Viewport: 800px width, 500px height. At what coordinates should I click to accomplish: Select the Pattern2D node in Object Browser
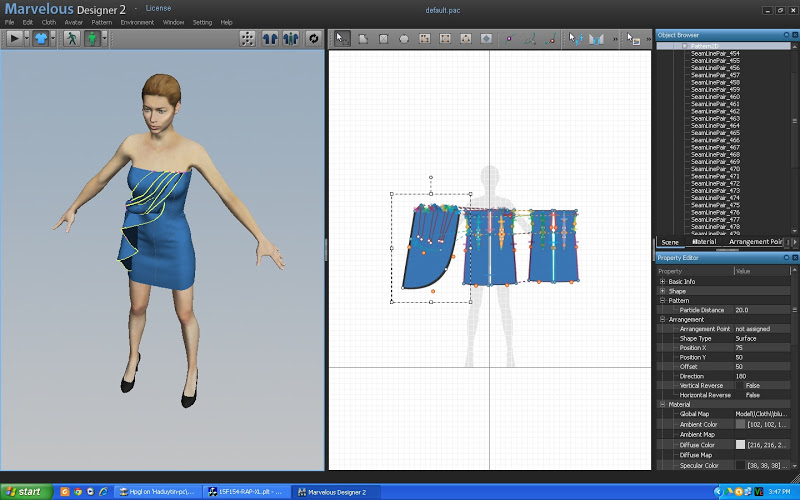(704, 46)
